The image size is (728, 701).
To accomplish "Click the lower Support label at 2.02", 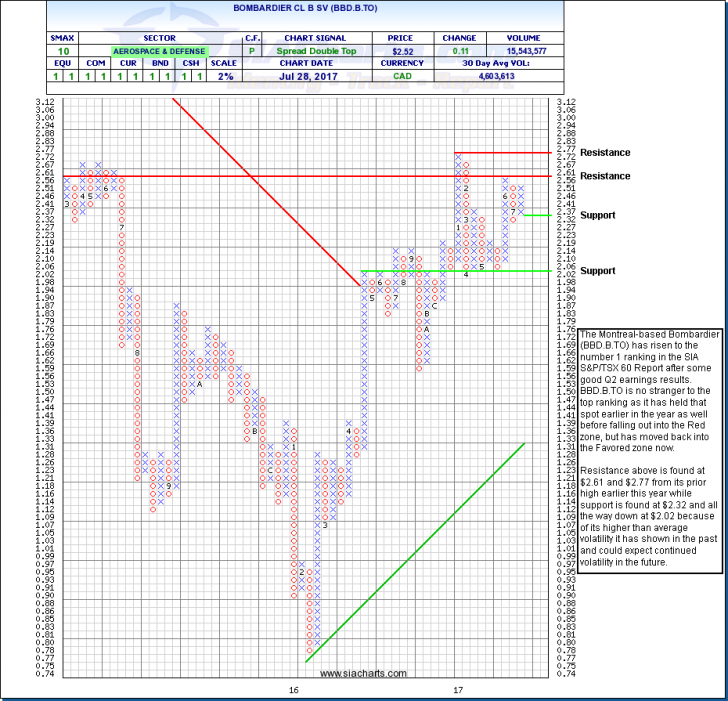I will click(599, 271).
